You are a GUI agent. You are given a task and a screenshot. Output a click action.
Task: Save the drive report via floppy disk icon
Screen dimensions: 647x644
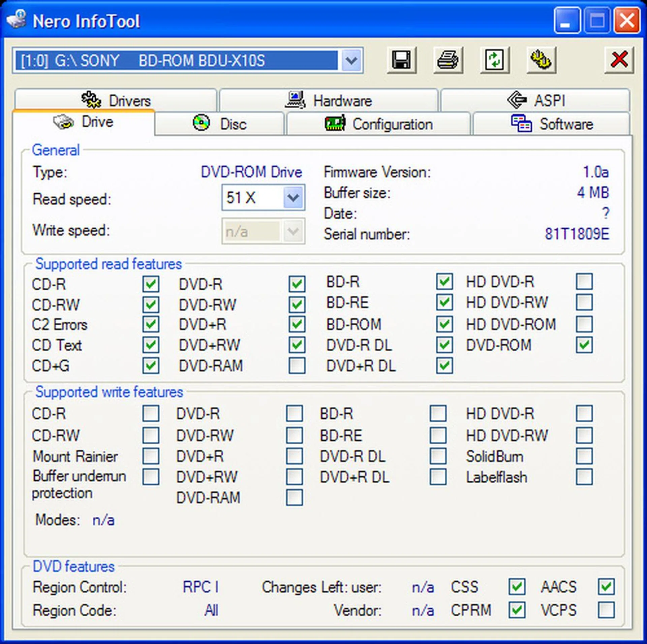coord(402,60)
